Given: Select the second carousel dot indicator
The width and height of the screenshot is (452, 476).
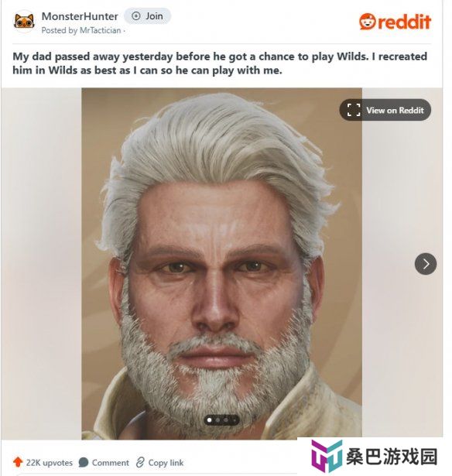Looking at the screenshot, I should click(217, 420).
